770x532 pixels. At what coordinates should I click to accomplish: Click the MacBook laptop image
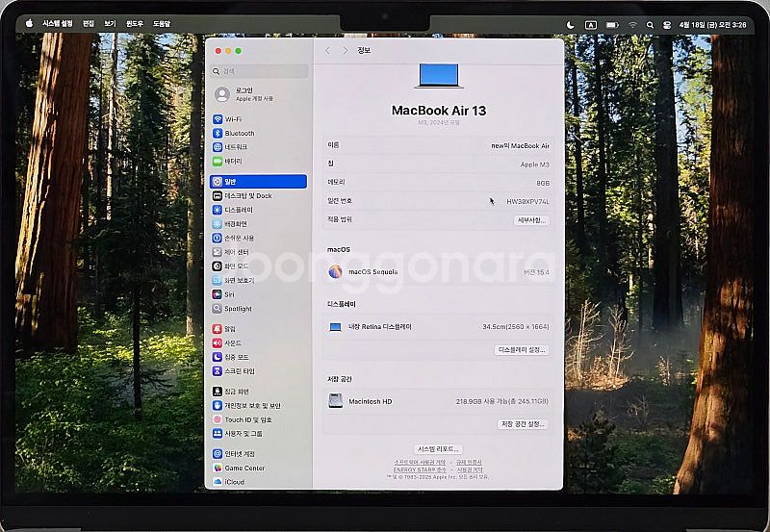[x=439, y=76]
